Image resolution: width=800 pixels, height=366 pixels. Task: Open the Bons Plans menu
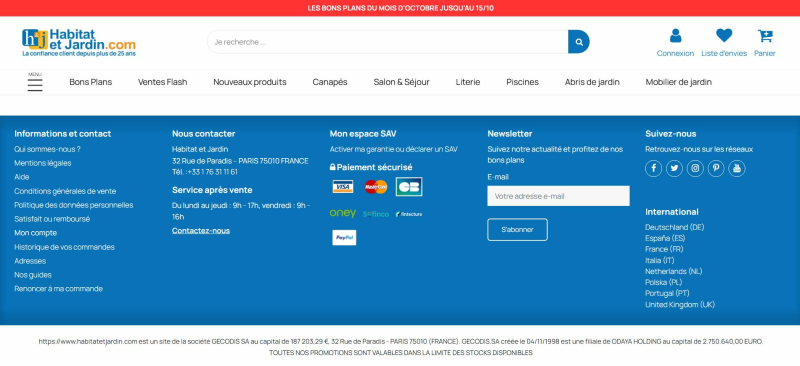(91, 82)
